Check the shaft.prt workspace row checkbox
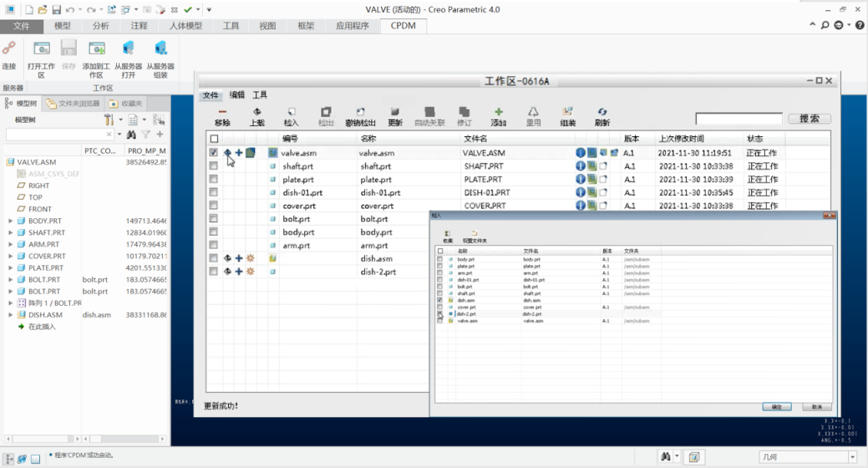The image size is (868, 468). point(214,165)
